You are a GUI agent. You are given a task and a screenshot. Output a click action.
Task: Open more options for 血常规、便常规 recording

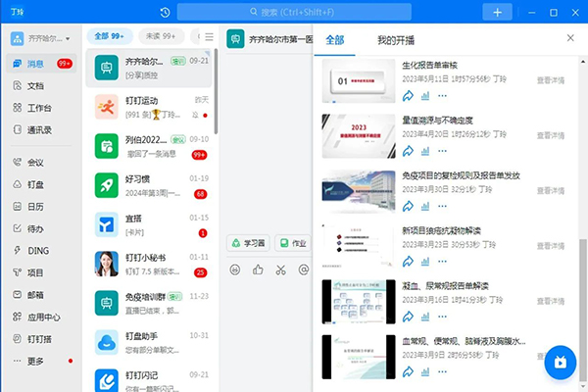443,371
